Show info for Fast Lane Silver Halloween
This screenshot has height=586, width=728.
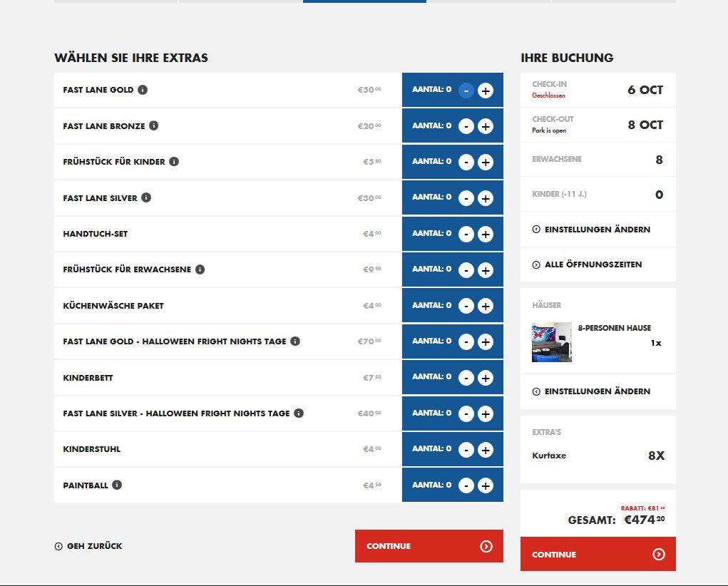point(299,413)
